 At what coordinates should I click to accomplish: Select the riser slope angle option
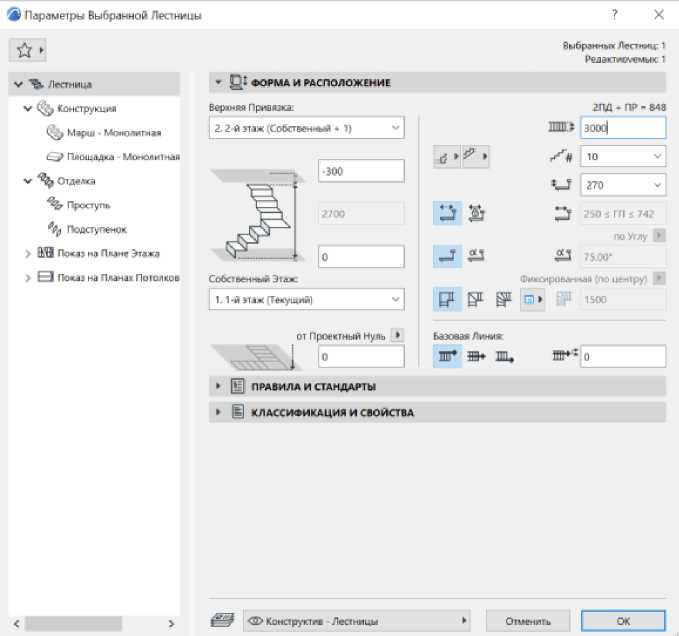tap(476, 256)
